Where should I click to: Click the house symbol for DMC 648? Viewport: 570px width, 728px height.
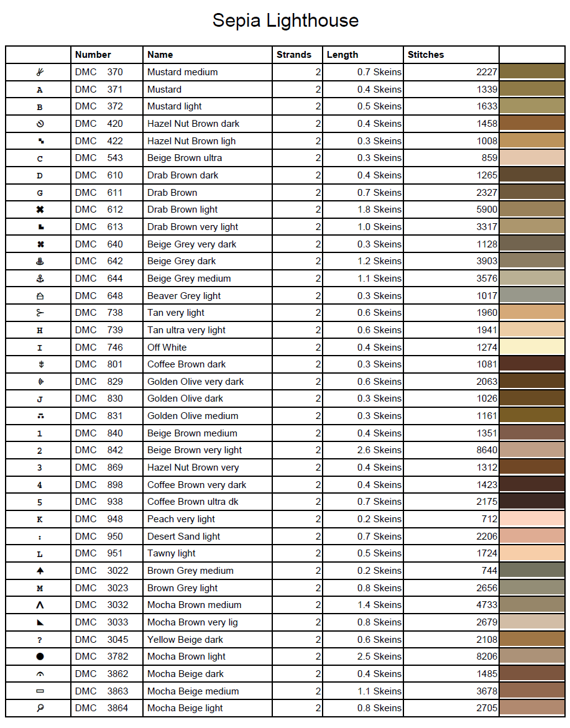40,296
